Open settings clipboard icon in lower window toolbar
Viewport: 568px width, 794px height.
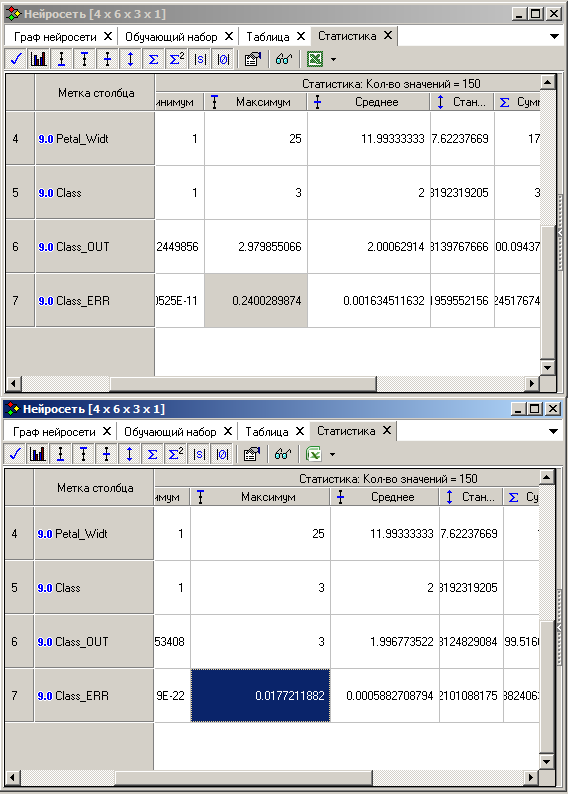(251, 454)
